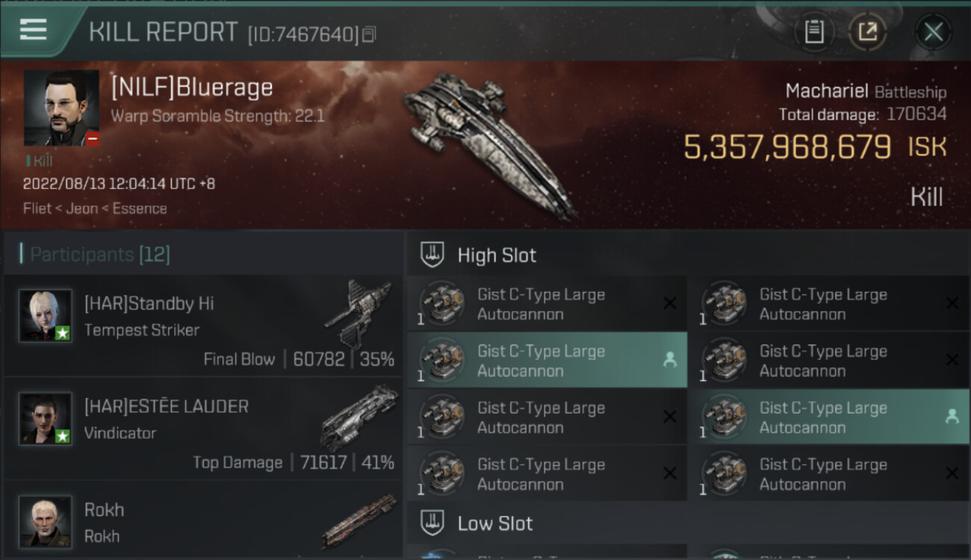Image resolution: width=971 pixels, height=560 pixels.
Task: Open ESTĒE LAUDER's pilot portrait
Action: pos(46,419)
